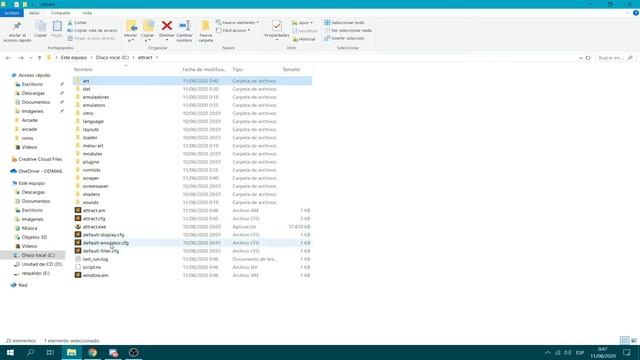Image resolution: width=640 pixels, height=360 pixels.
Task: Select default-emulator.cfg file
Action: pyautogui.click(x=105, y=243)
